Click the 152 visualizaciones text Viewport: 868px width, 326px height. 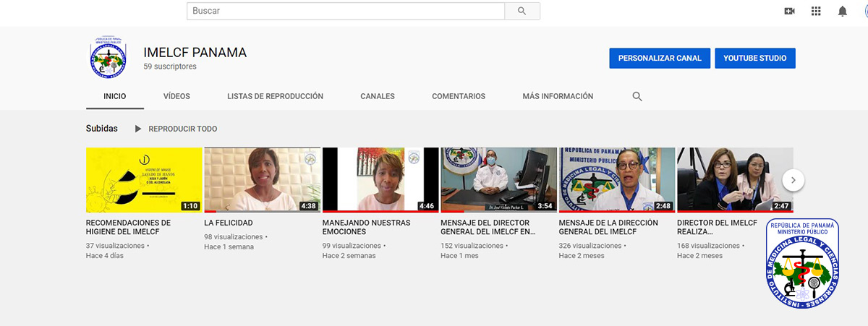472,246
